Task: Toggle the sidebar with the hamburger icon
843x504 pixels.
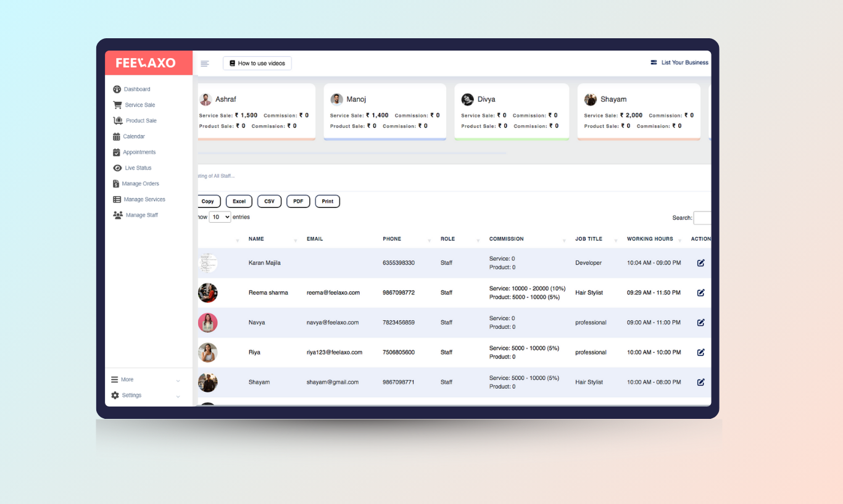Action: (x=204, y=64)
